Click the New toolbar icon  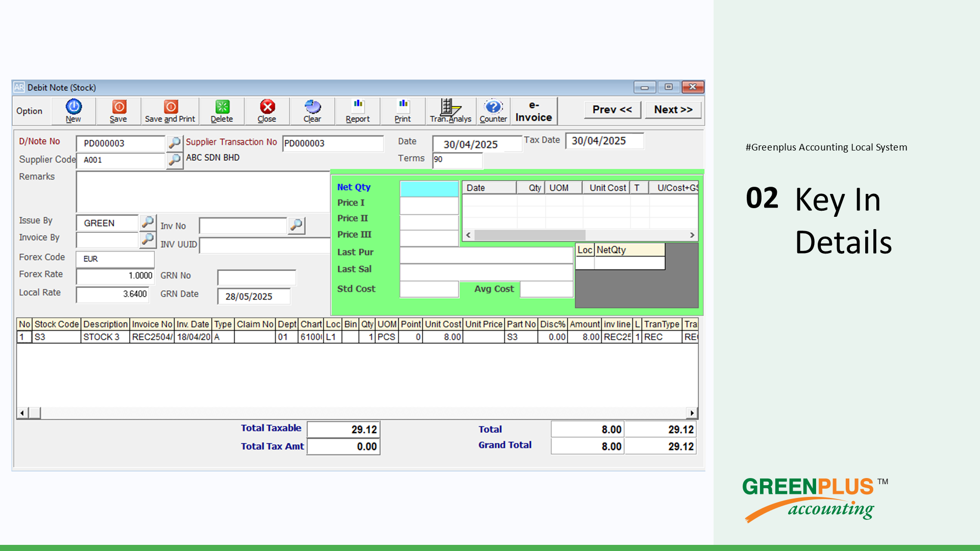(73, 111)
